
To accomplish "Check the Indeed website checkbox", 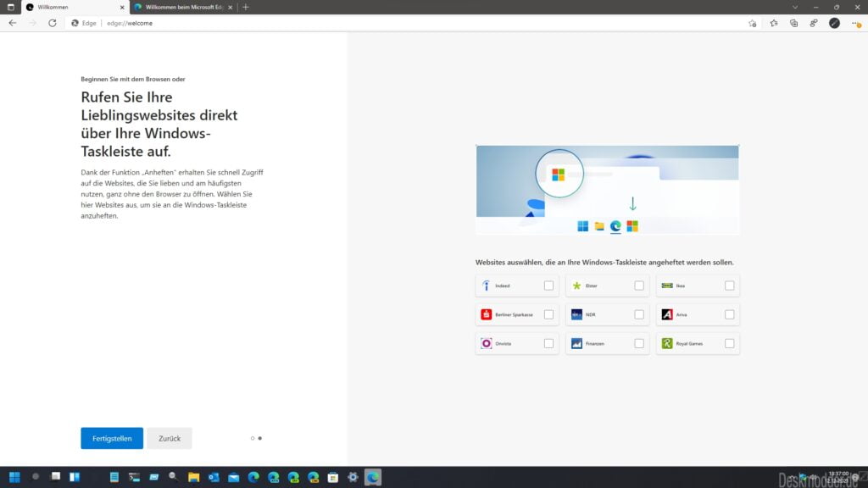I will (548, 286).
